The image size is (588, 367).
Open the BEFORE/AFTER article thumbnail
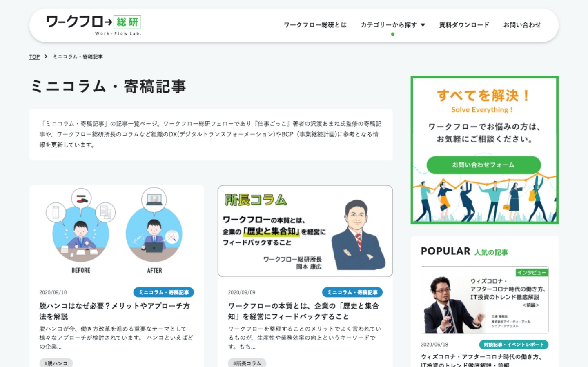tap(116, 231)
